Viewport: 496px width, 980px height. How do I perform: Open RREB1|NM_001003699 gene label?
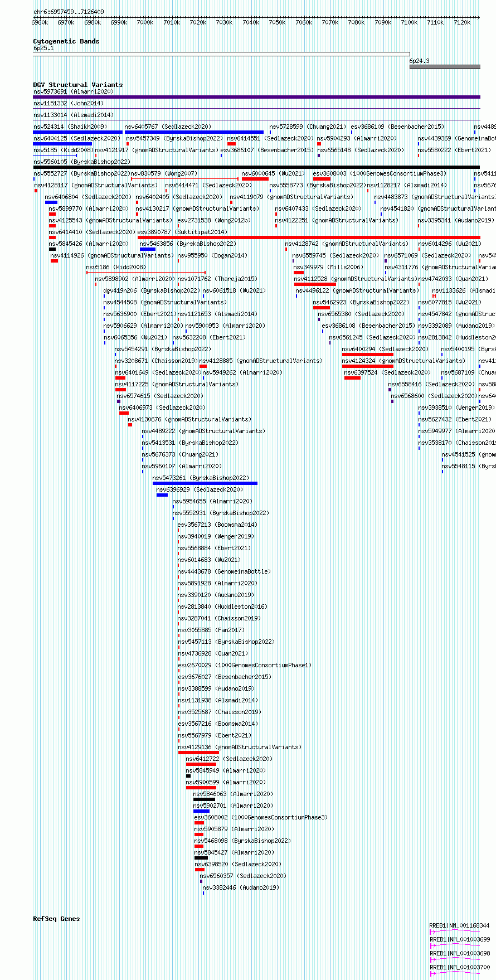pos(460,940)
